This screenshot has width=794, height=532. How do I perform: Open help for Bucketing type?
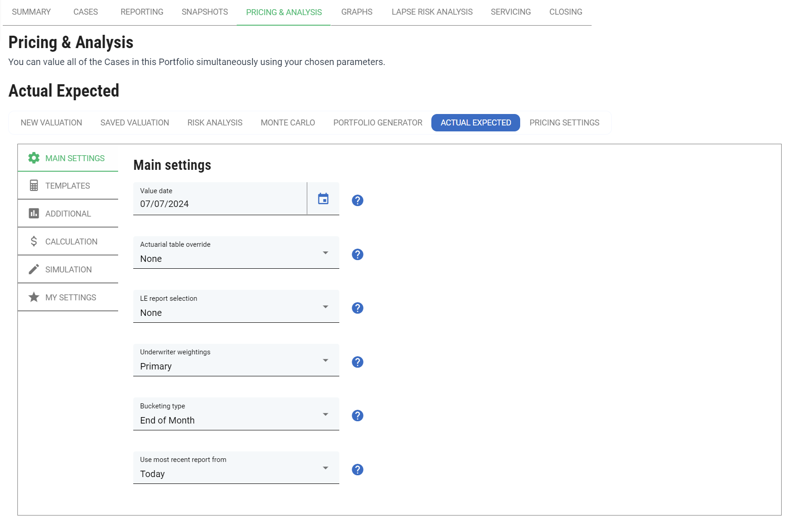point(357,416)
